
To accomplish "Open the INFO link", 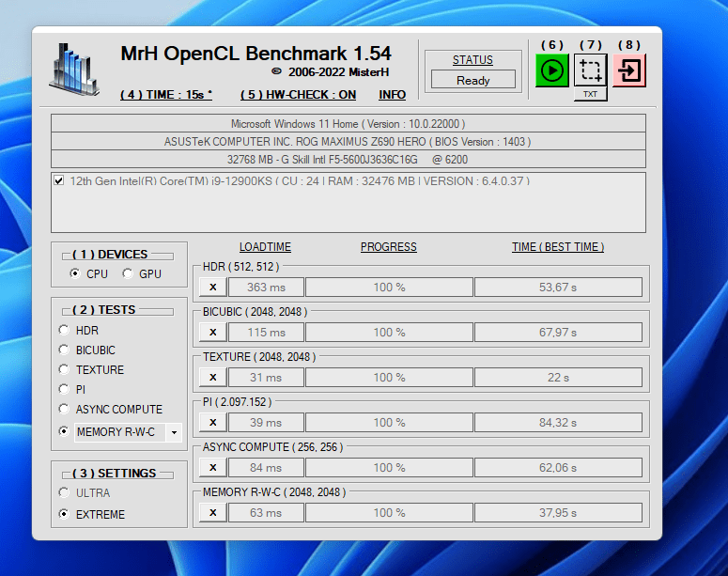I will click(393, 95).
